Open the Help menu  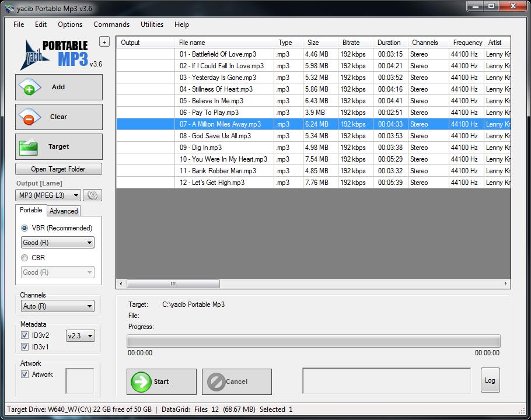[x=181, y=24]
